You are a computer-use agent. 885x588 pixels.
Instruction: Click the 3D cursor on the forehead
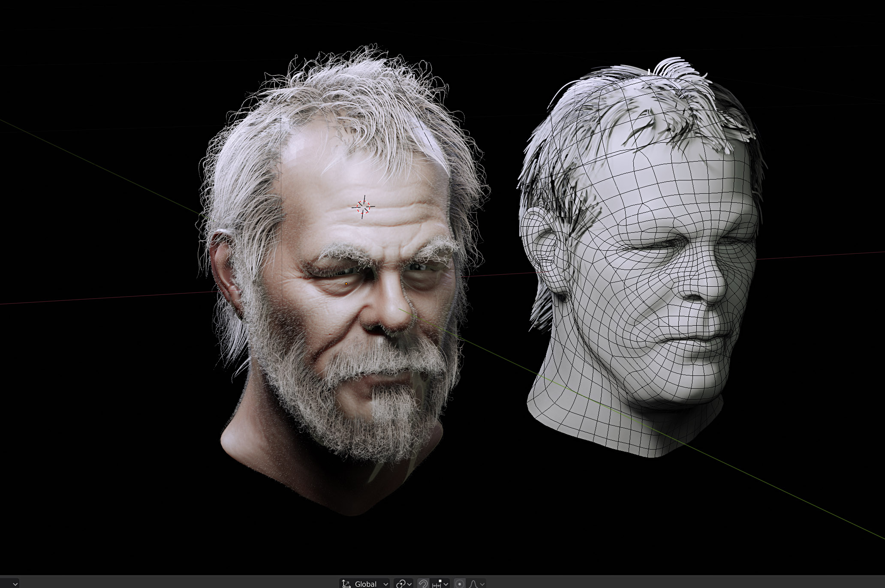coord(363,207)
